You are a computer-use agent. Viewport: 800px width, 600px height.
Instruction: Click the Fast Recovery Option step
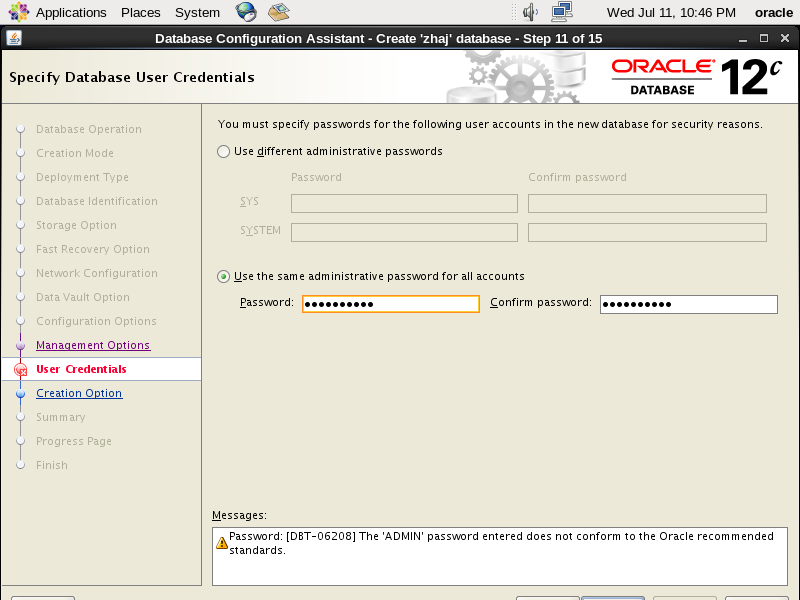[x=92, y=249]
